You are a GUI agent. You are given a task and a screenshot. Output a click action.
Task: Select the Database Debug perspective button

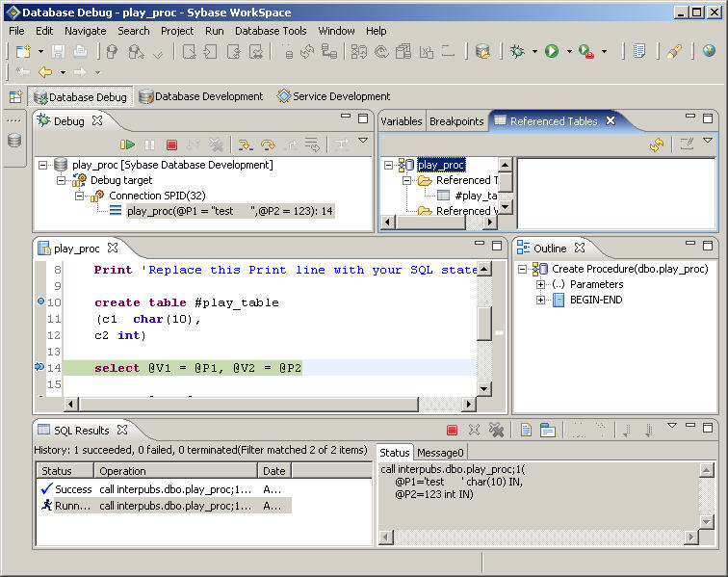[x=81, y=96]
